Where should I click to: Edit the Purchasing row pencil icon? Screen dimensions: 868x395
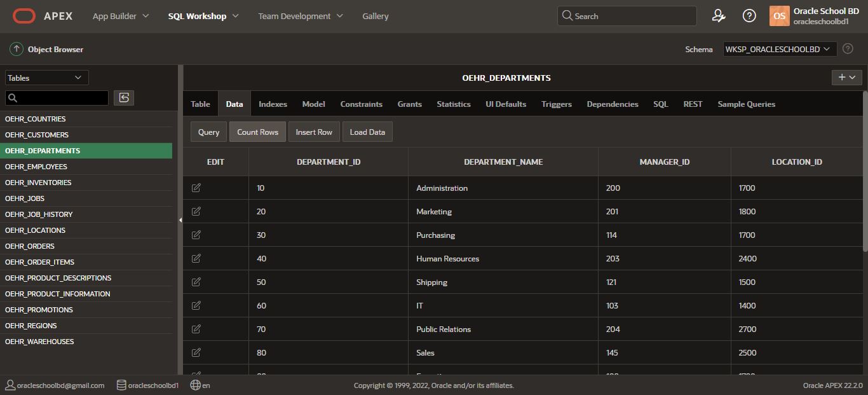point(196,235)
